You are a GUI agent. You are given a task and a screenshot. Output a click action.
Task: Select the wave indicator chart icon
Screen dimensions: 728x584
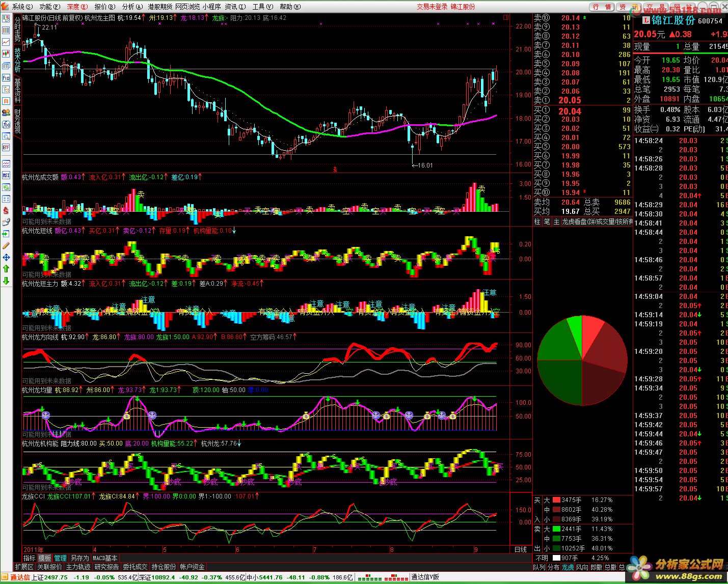[6, 163]
